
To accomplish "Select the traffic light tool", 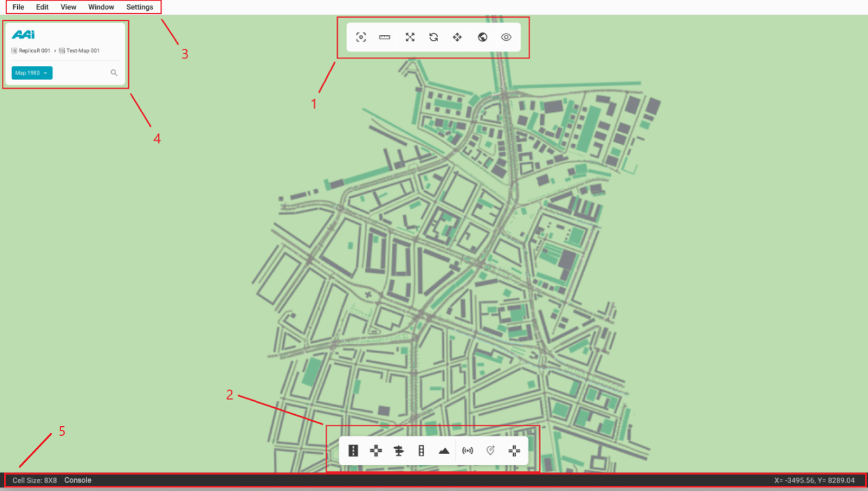I will pos(421,451).
